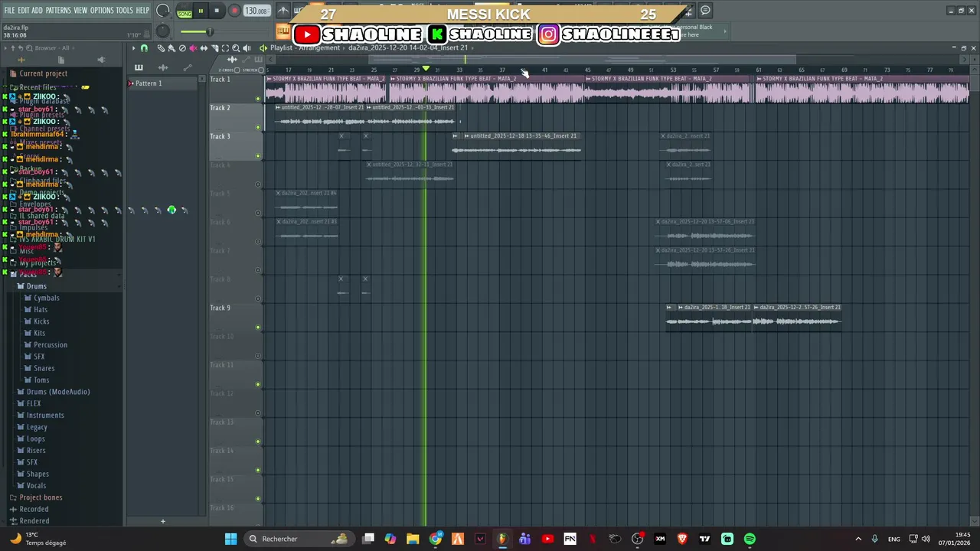
Task: Open Windows Start menu
Action: (x=230, y=539)
